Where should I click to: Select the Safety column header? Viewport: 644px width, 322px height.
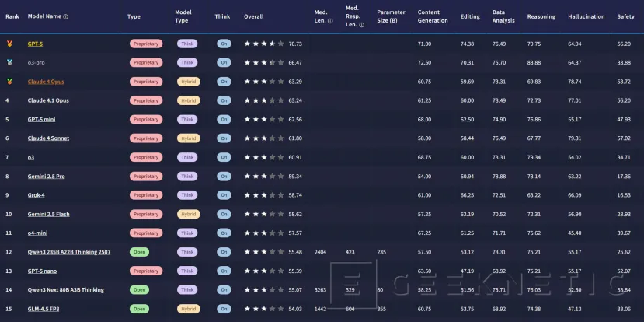pos(625,16)
